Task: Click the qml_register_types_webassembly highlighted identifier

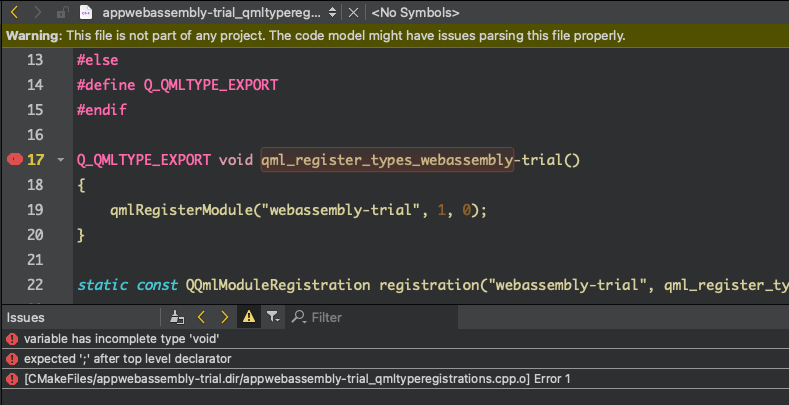Action: [387, 159]
